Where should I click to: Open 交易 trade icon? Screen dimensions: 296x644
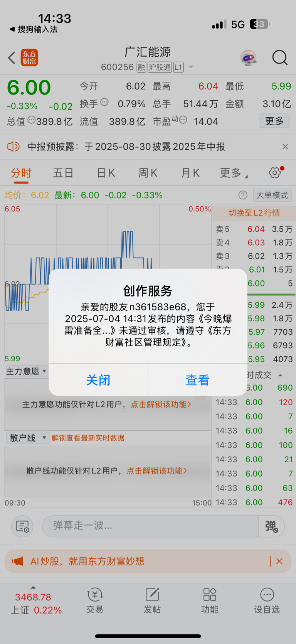click(94, 600)
